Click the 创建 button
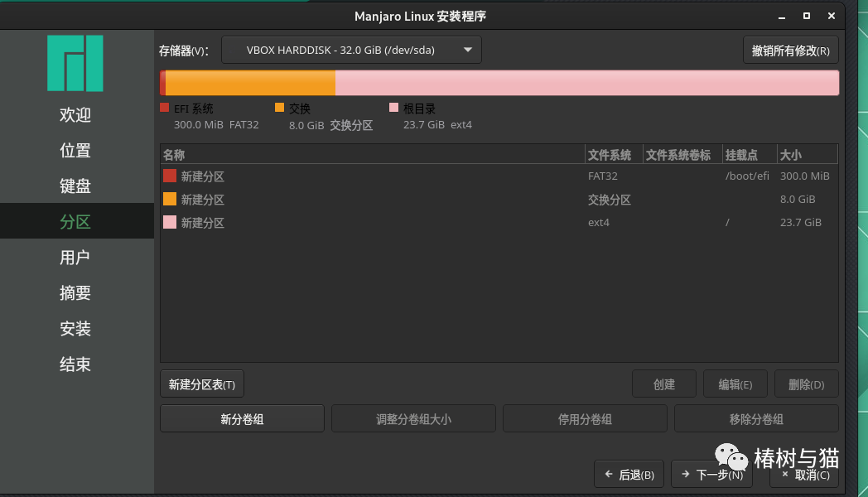868x497 pixels. [664, 384]
